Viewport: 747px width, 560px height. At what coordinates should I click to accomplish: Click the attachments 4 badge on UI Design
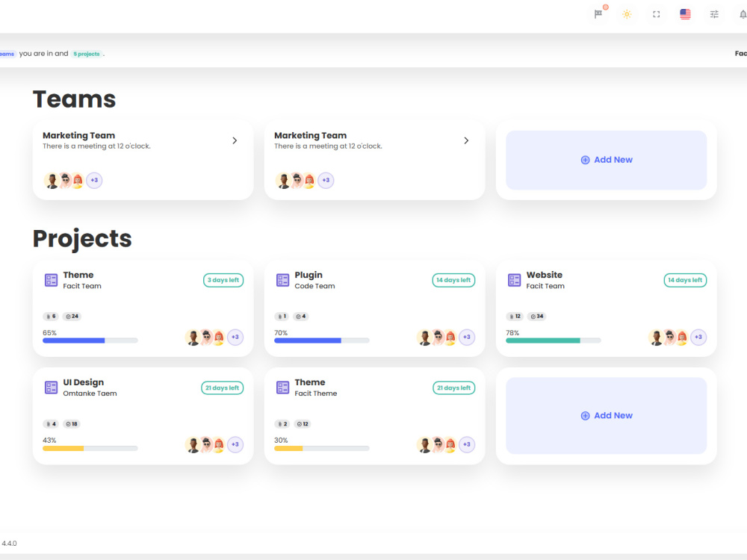[x=51, y=424]
